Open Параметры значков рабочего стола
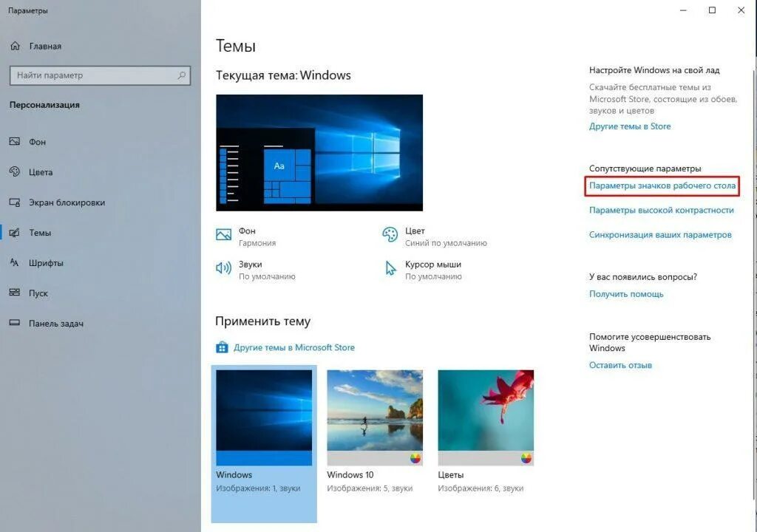The image size is (757, 532). pos(662,185)
